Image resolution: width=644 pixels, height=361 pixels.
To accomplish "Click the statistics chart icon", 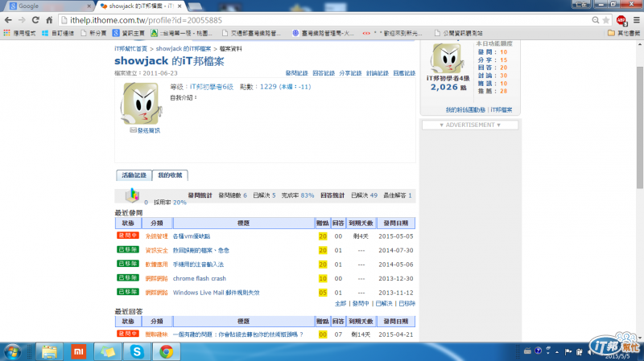I will [132, 195].
